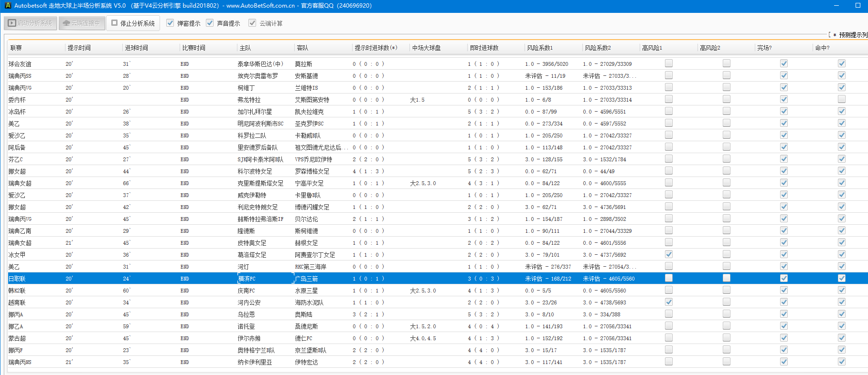
Task: Click the 即时进球数 column header
Action: point(484,48)
